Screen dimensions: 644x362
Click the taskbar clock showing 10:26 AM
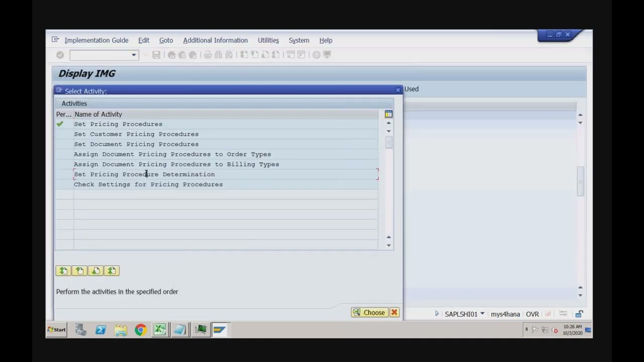pyautogui.click(x=573, y=330)
